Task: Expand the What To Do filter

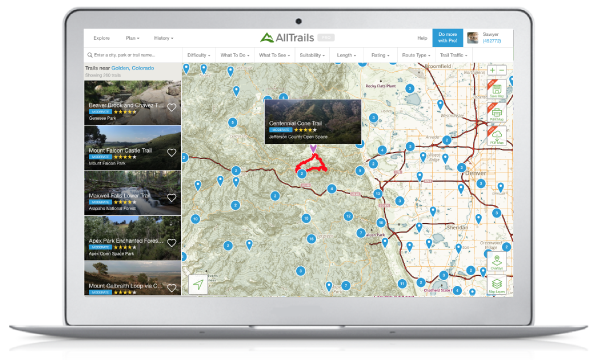Action: pos(235,55)
